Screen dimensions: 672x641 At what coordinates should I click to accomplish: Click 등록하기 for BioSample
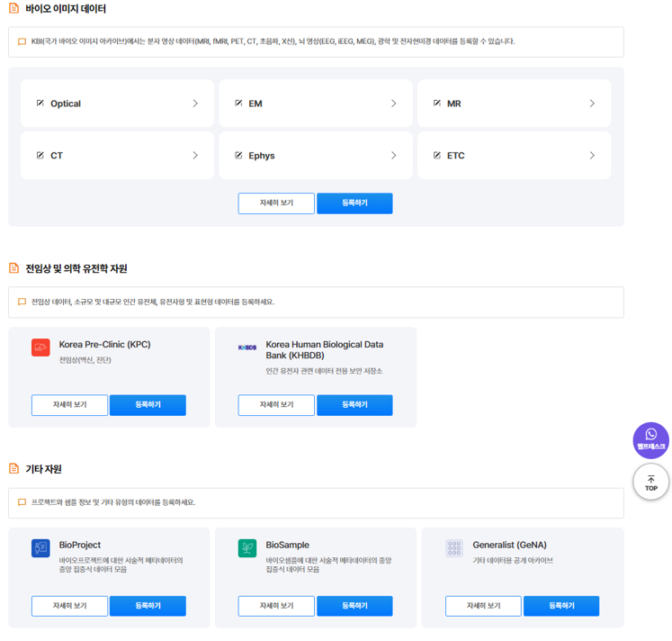click(354, 606)
